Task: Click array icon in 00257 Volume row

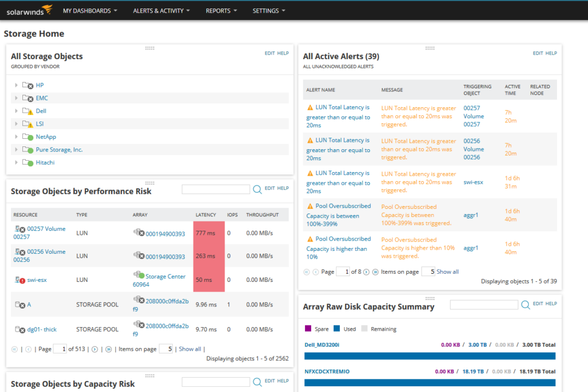Action: tap(139, 232)
